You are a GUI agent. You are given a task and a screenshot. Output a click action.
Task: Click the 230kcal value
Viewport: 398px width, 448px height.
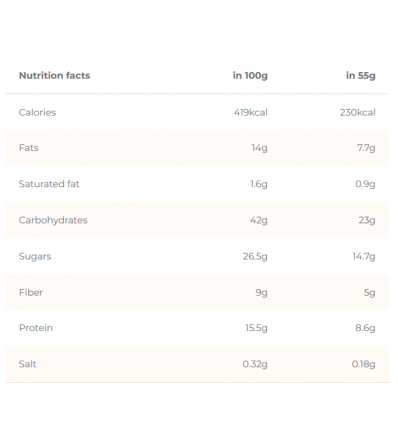pyautogui.click(x=358, y=112)
